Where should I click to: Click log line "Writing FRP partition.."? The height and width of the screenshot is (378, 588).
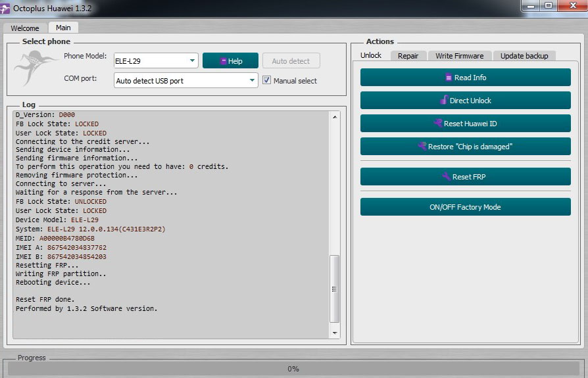61,273
